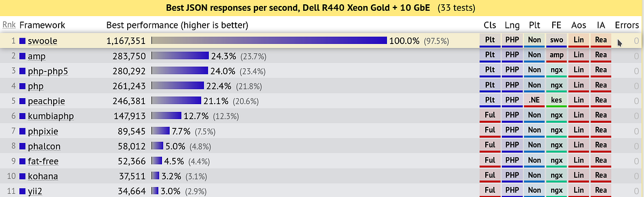This screenshot has height=197, width=644.
Task: Select the color marker next to kumbiaphp
Action: (23, 116)
